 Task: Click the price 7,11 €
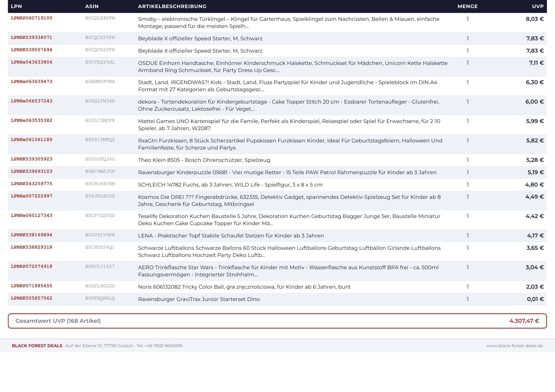(536, 63)
